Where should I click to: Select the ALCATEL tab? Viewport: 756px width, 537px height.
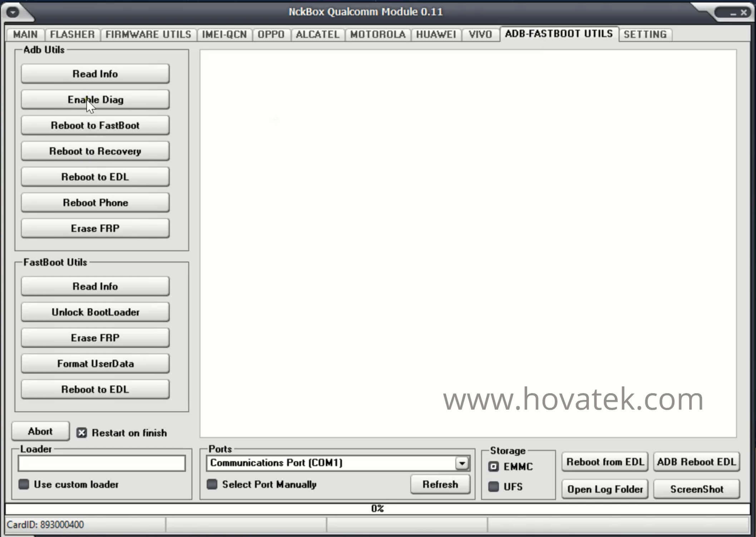pyautogui.click(x=317, y=34)
